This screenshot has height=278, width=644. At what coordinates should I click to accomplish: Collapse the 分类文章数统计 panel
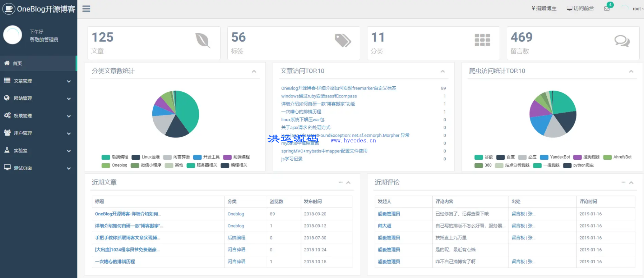(254, 71)
